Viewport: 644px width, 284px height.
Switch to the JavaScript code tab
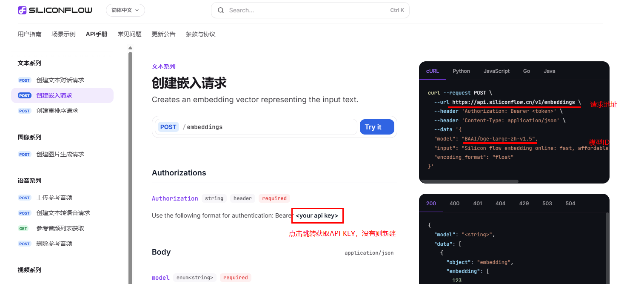coord(496,71)
